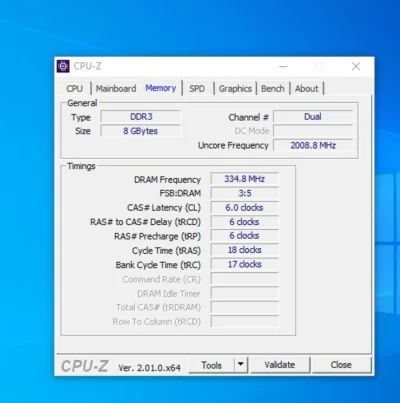The image size is (400, 403).
Task: Click the Ver. 2.01.0.x64 version text
Action: pyautogui.click(x=149, y=368)
